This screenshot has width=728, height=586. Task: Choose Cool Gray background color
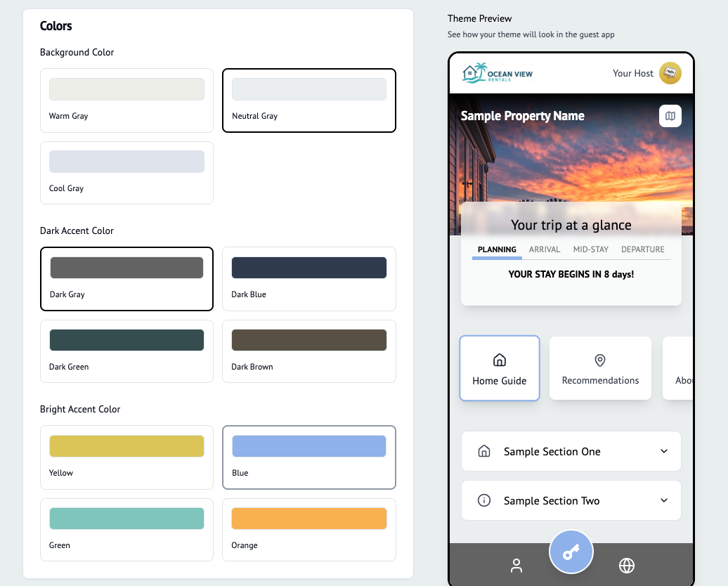pyautogui.click(x=126, y=173)
